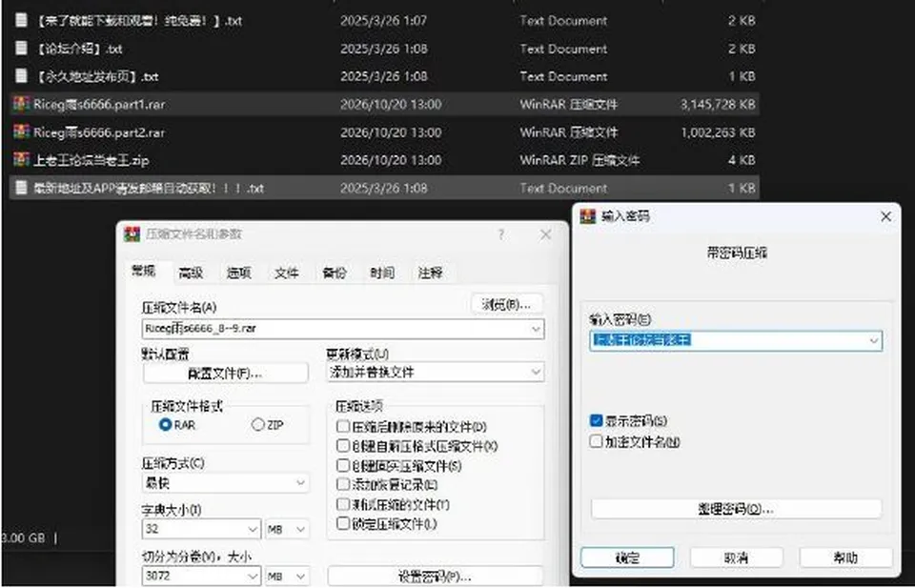Tick 创建固实压缩文件 checkbox
Image resolution: width=915 pixels, height=588 pixels.
point(343,465)
